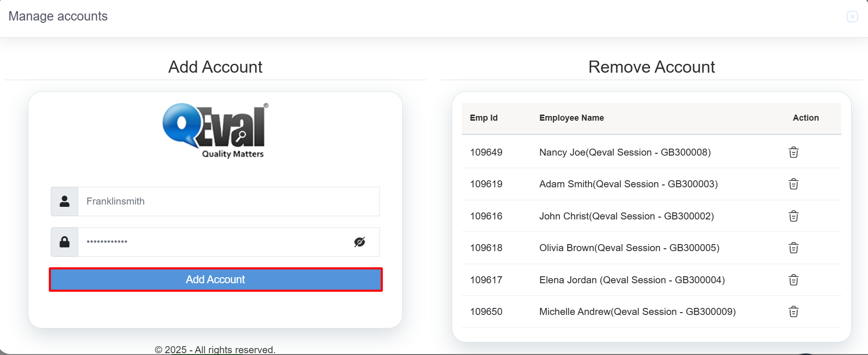Click the 2025 All rights reserved footer
868x355 pixels.
pos(215,350)
